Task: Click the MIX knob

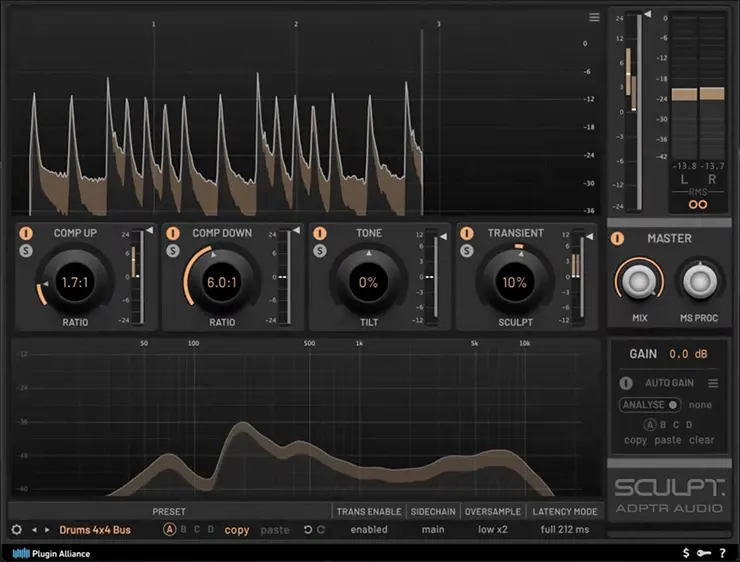Action: (639, 281)
